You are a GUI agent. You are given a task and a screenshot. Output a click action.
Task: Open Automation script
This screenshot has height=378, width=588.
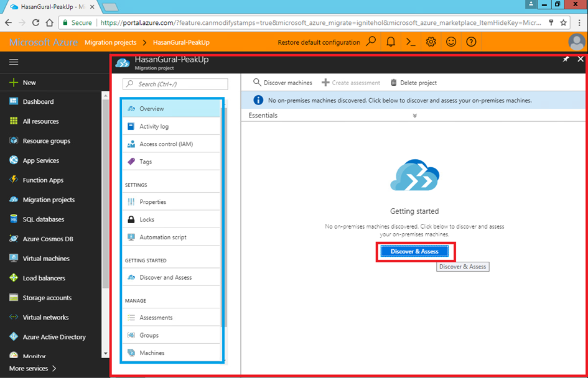pyautogui.click(x=171, y=237)
